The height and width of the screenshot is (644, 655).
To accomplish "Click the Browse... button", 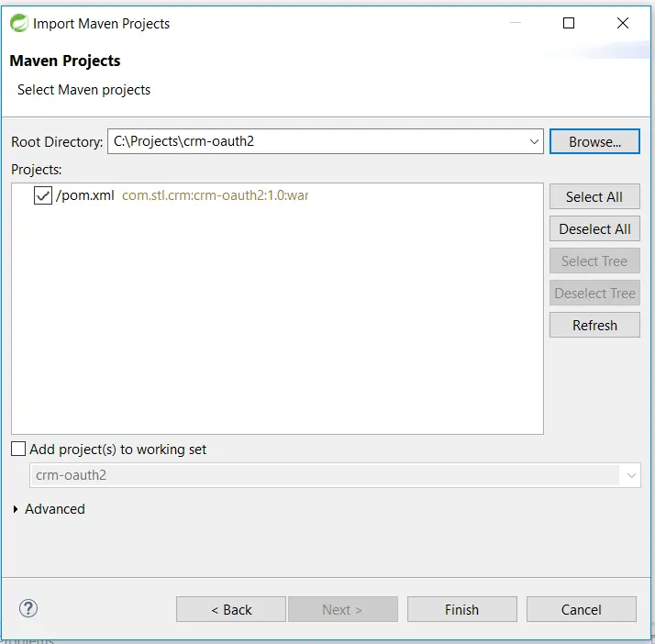I will click(594, 141).
